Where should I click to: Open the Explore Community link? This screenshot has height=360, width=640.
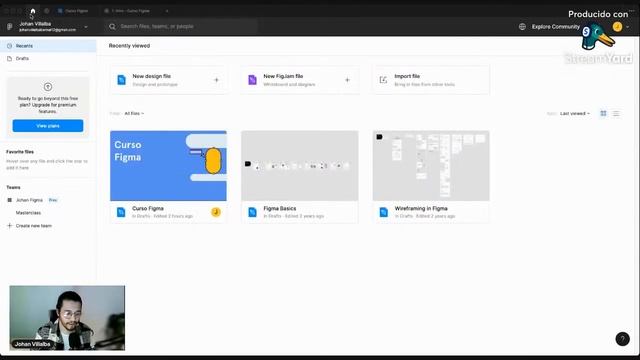click(x=556, y=27)
